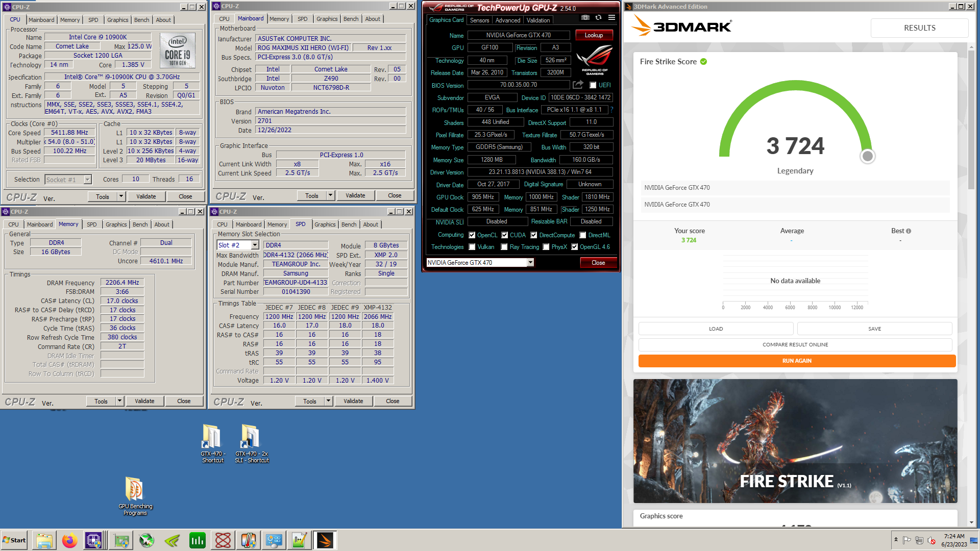Open Windows Explorer from the taskbar
The width and height of the screenshot is (980, 551).
pos(44,540)
